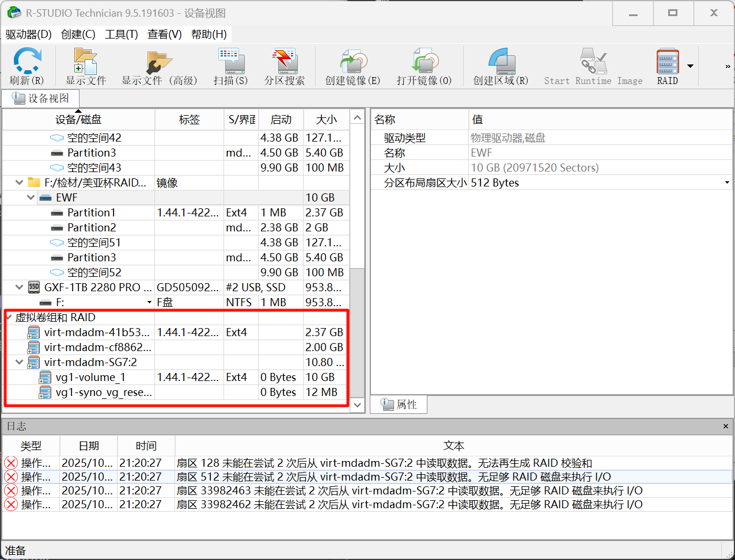Click the 刷新(R) refresh toolbar icon
Screen dimensions: 735x560
click(26, 61)
